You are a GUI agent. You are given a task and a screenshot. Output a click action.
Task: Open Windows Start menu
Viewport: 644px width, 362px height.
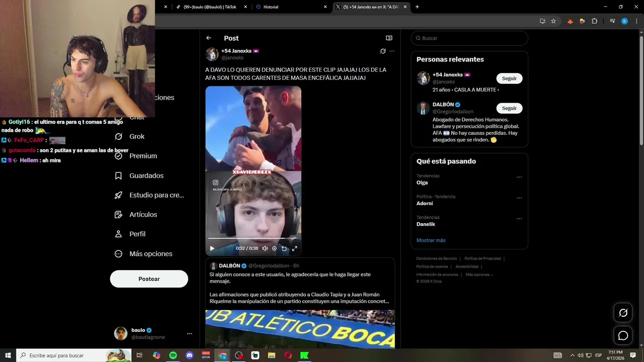[8, 355]
